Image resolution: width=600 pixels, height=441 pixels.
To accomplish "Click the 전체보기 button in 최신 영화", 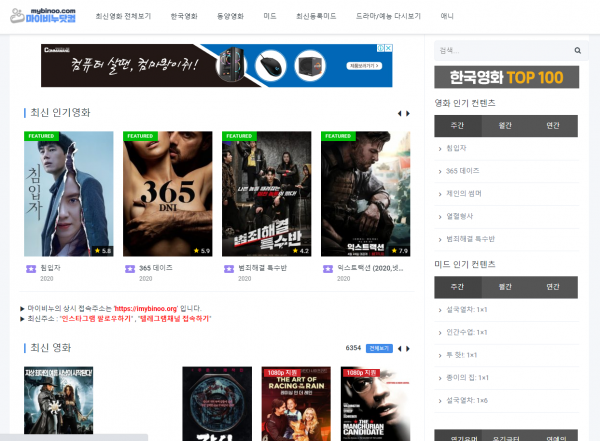I will tap(379, 348).
